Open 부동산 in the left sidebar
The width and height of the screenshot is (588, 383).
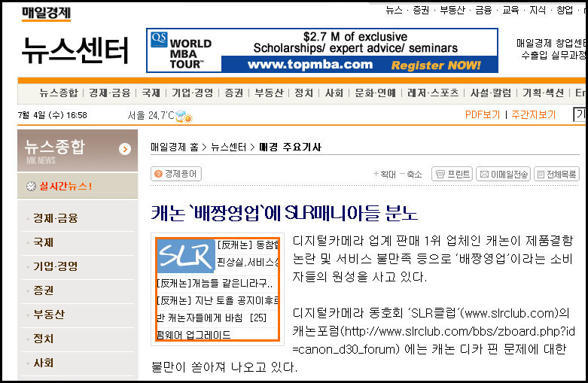click(49, 315)
